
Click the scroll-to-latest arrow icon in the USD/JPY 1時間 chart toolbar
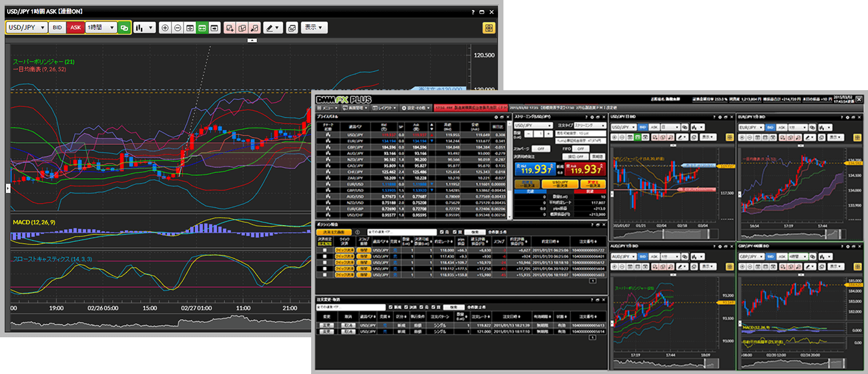(x=214, y=27)
